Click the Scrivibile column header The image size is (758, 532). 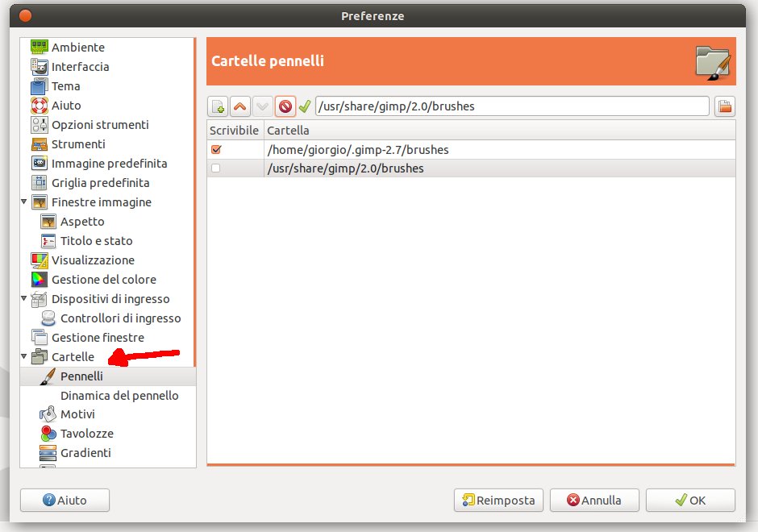click(235, 131)
